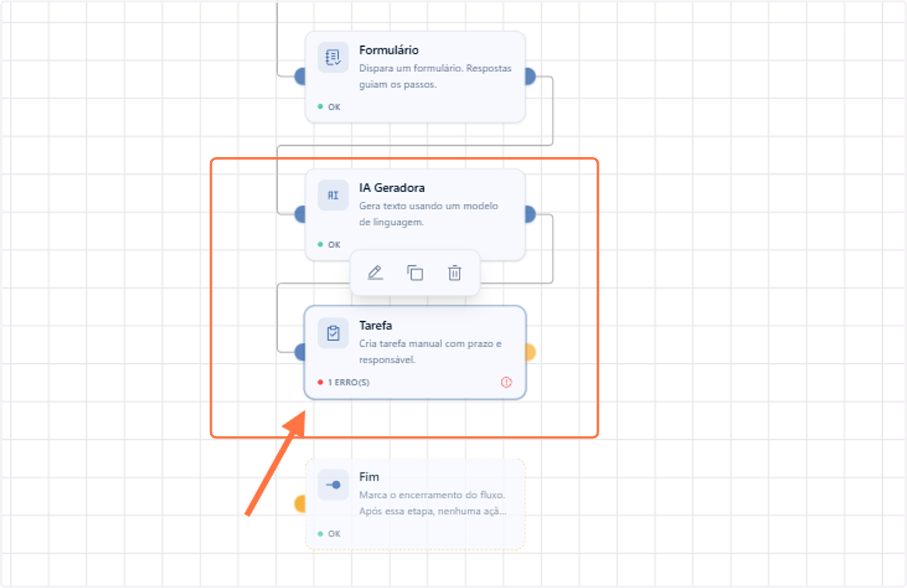Click the duplicate copy icon in node toolbar
Screen dimensions: 907x588
coord(415,273)
